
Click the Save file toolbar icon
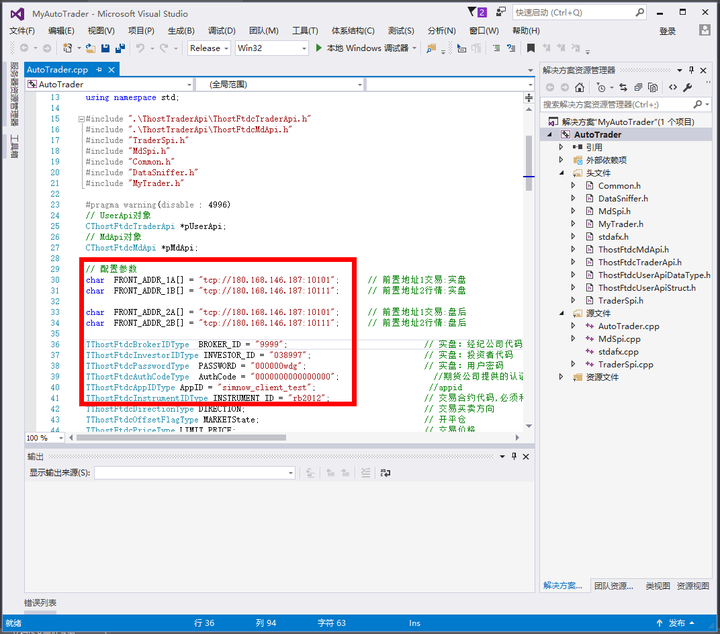(x=106, y=48)
